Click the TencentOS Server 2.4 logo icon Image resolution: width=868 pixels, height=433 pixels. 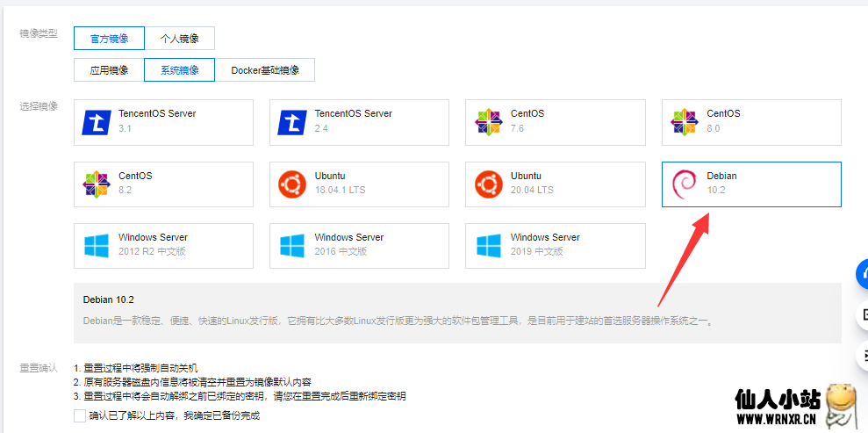pos(291,122)
